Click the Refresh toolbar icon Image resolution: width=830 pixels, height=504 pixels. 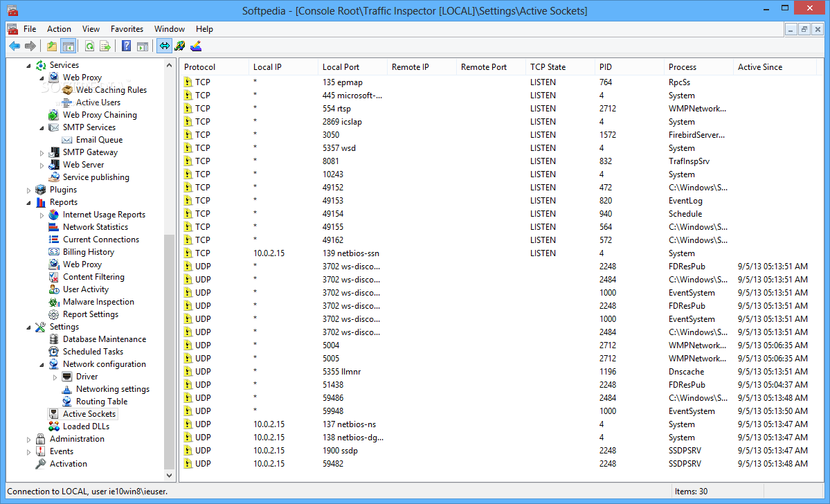[89, 46]
